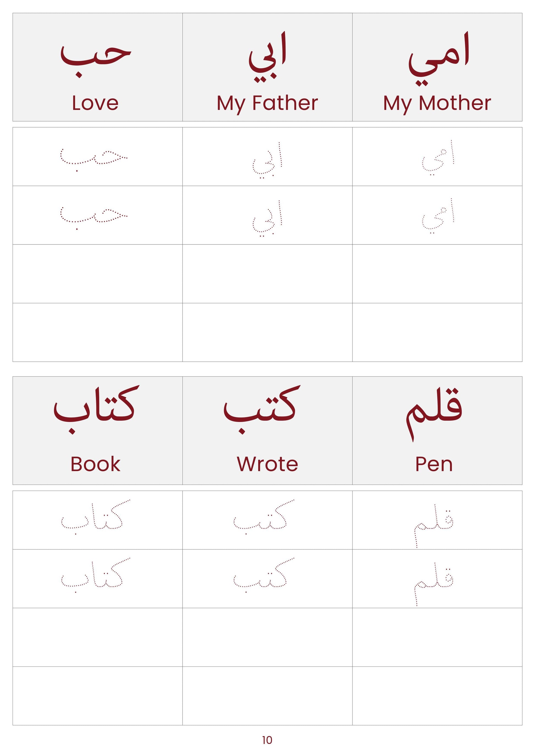535x756 pixels.
Task: Click the 'My Father' English label
Action: (x=267, y=103)
